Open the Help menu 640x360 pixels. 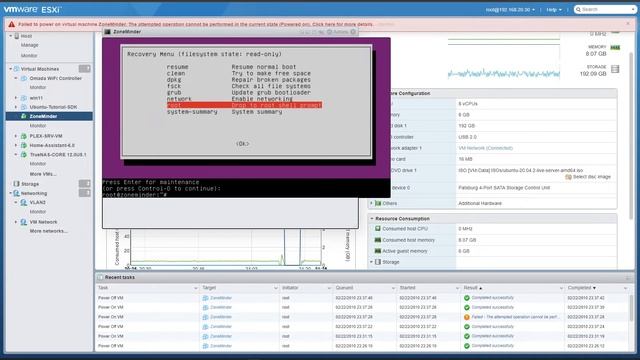click(x=554, y=9)
